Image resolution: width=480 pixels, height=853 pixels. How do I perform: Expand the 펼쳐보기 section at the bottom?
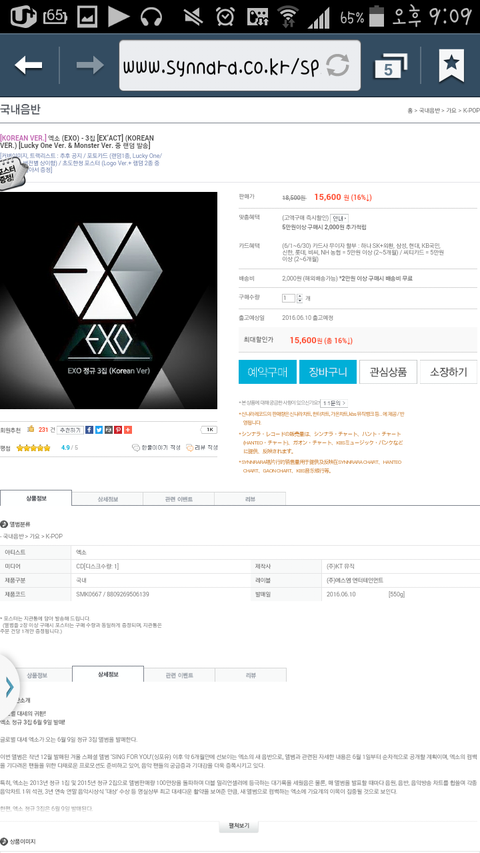pos(239,826)
